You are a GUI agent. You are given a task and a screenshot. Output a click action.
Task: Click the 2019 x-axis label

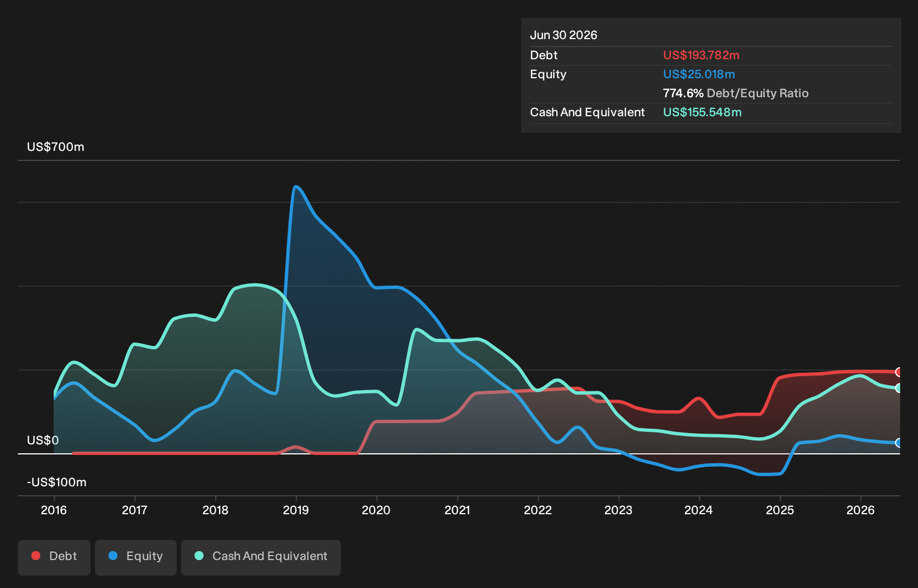click(x=296, y=510)
